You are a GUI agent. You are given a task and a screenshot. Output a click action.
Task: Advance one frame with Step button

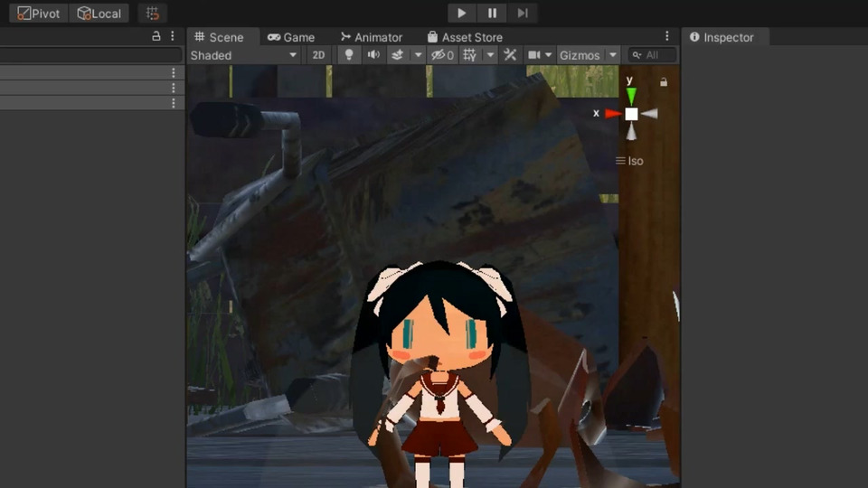click(x=523, y=13)
